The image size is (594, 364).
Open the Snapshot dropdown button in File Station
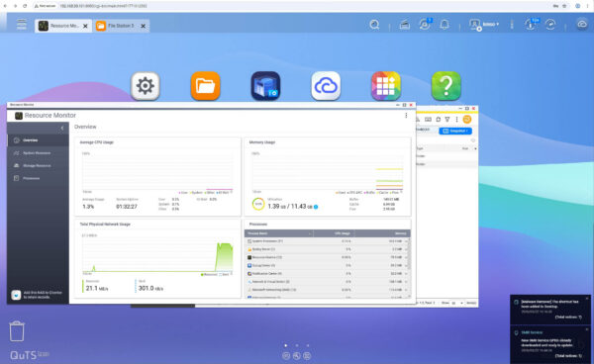tap(455, 131)
